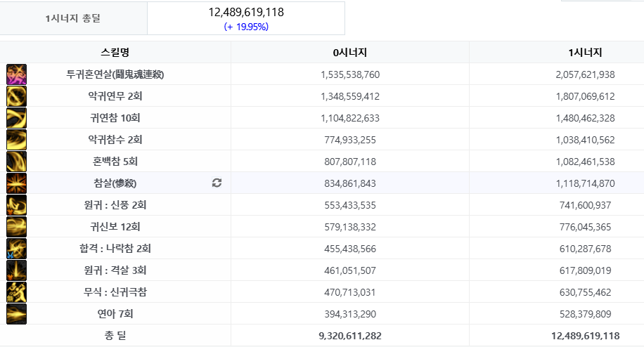Open the 악귀참수 2회 skill icon
The width and height of the screenshot is (644, 347).
pos(16,140)
